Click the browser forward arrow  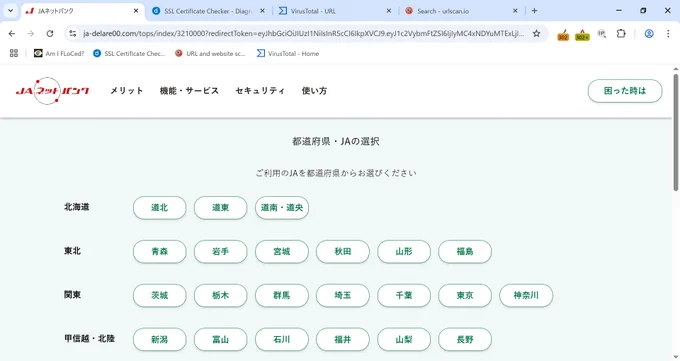(30, 33)
